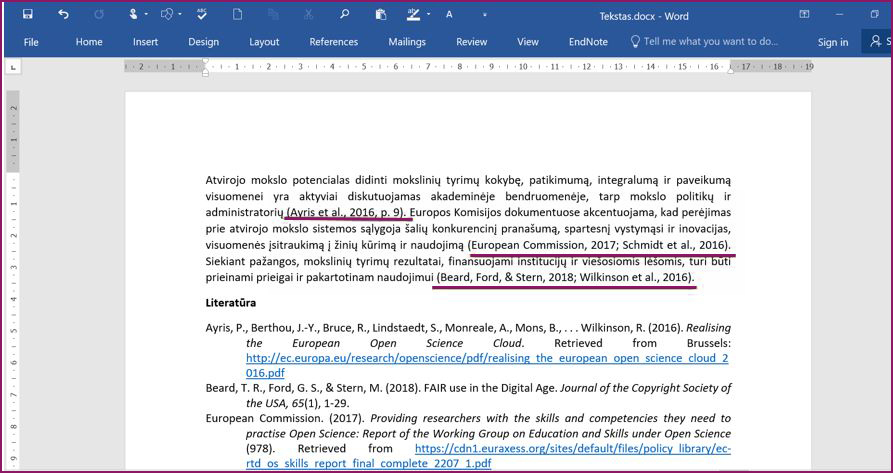Switch to the References tab
This screenshot has height=473, width=893.
[333, 42]
